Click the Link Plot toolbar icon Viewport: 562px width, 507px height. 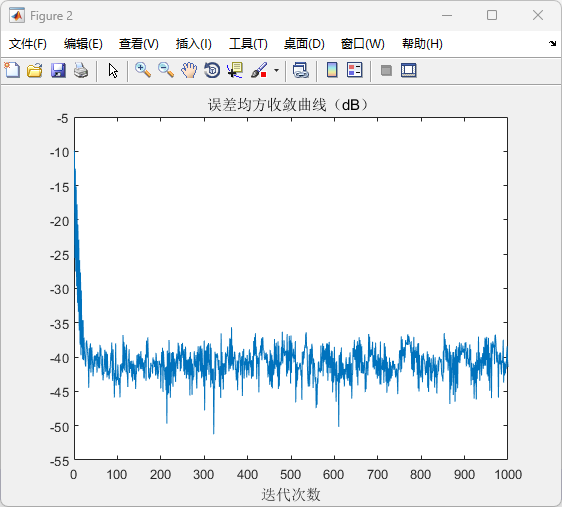pos(301,70)
